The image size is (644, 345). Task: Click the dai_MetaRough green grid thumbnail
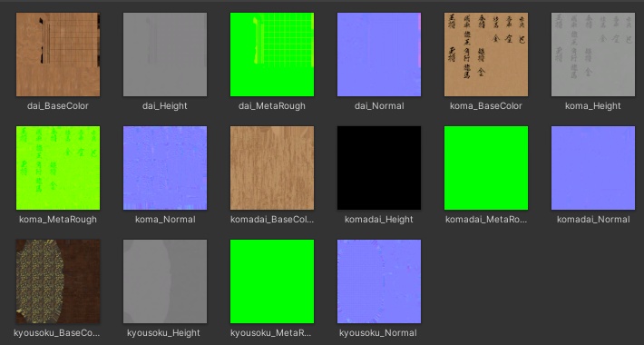click(272, 54)
